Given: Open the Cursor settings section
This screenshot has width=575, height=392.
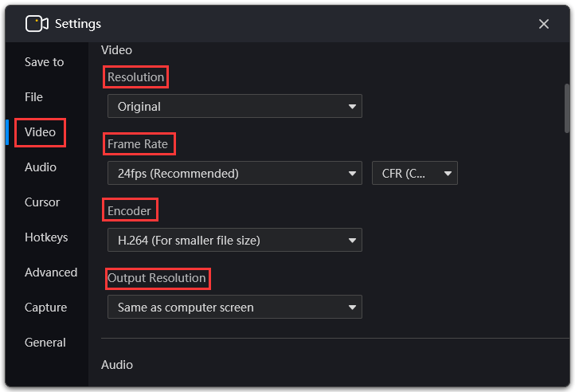Looking at the screenshot, I should 41,202.
